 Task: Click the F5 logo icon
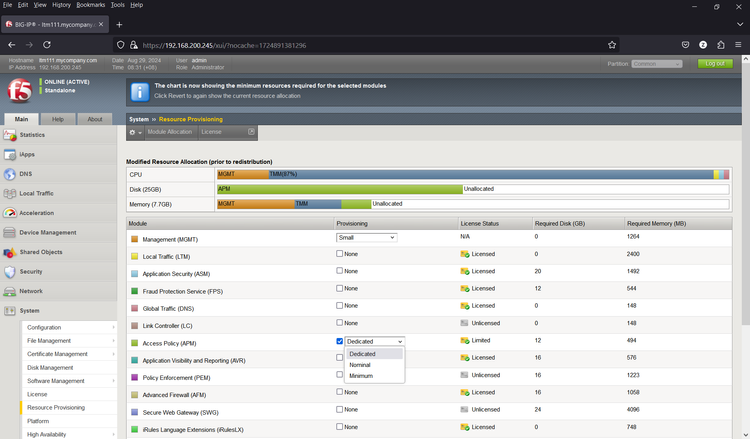pos(18,91)
